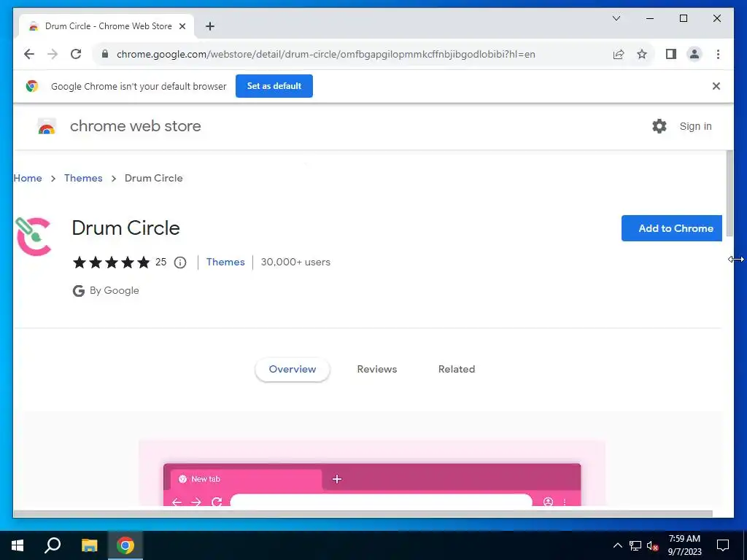Click the Chrome taskbar icon
Viewport: 747px width, 560px height.
[125, 545]
